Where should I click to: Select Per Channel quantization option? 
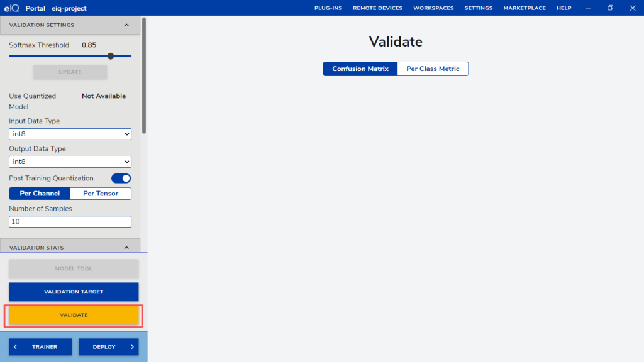coord(40,194)
